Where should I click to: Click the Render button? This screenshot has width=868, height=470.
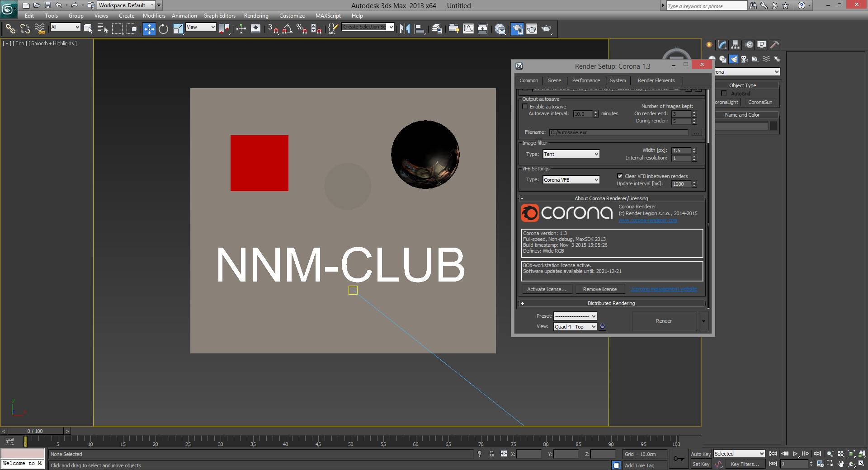[x=664, y=321]
